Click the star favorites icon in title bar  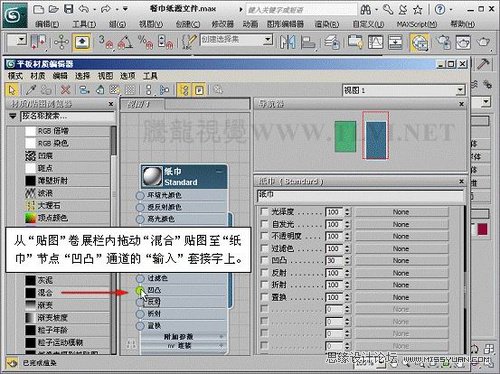coord(418,10)
